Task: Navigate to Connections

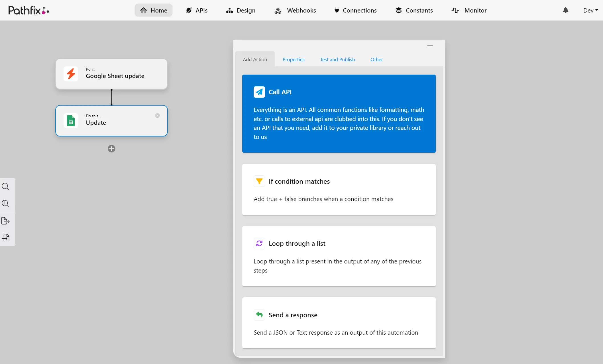Action: click(355, 10)
